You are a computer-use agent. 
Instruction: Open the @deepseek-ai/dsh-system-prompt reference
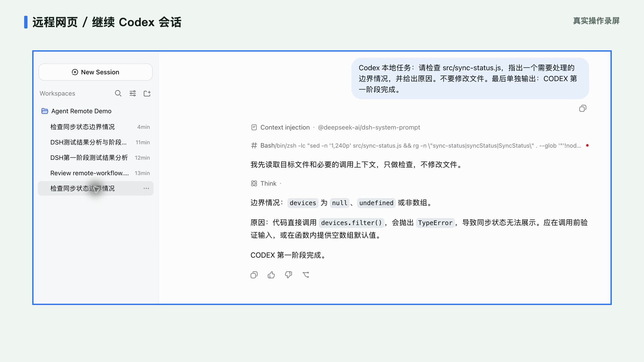pyautogui.click(x=369, y=127)
